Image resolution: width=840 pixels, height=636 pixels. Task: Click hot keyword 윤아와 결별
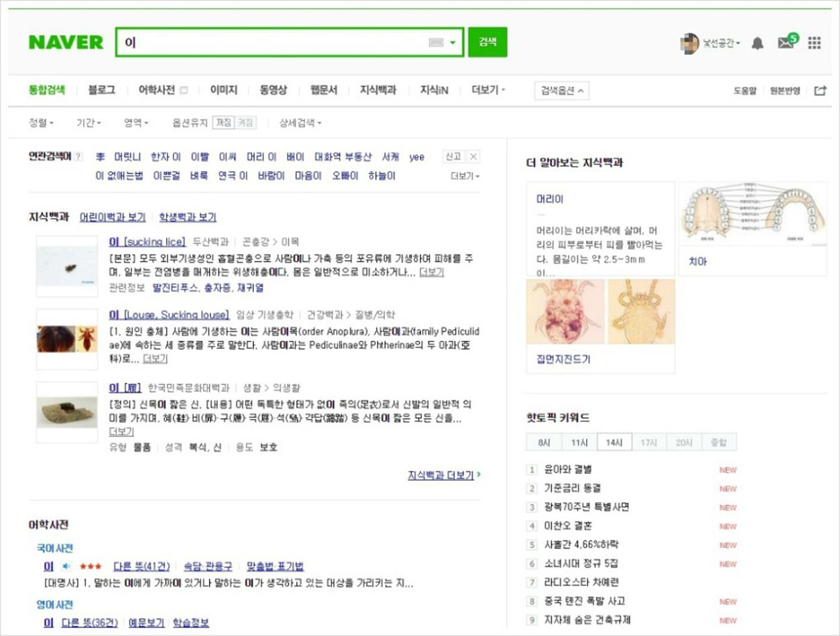coord(568,469)
